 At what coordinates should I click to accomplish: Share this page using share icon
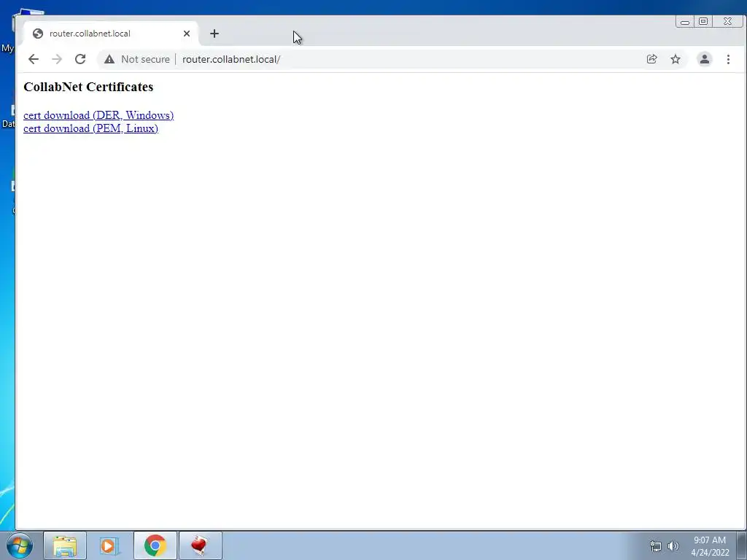coord(651,59)
